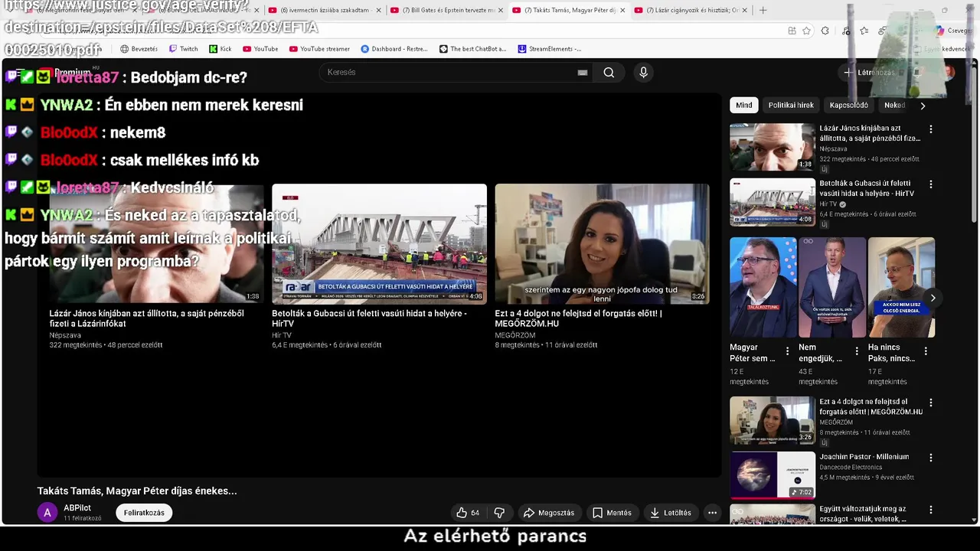Subscribe with the Feliratkozás button
Viewport: 980px width, 551px height.
tap(144, 513)
